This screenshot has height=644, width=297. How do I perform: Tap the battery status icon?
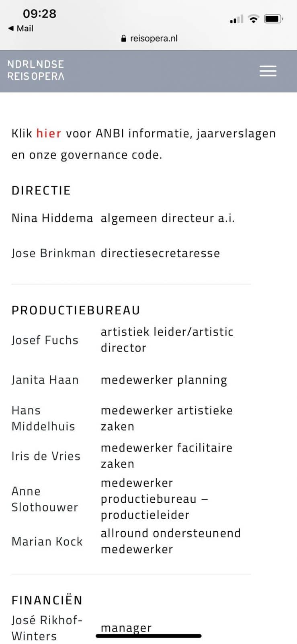[x=274, y=19]
